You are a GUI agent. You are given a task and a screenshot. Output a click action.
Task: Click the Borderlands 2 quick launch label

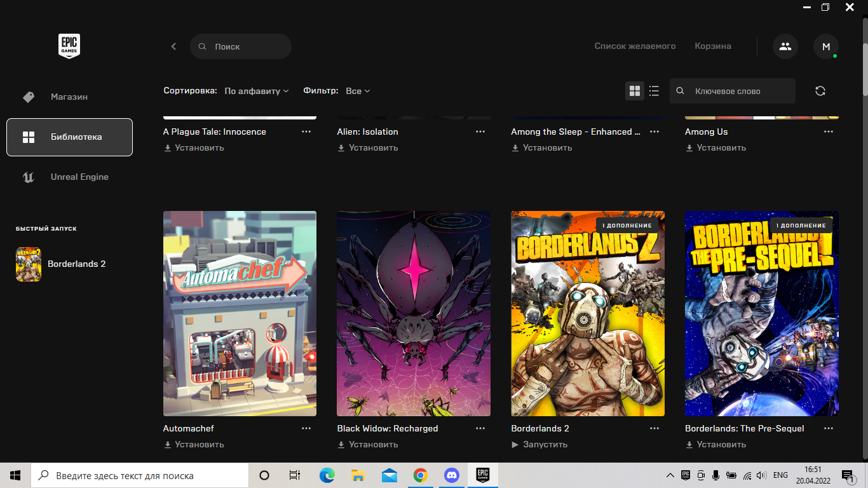pos(77,264)
